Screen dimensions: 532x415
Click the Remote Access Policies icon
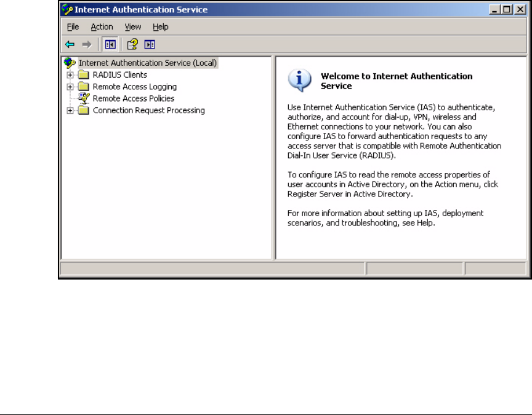[x=84, y=99]
